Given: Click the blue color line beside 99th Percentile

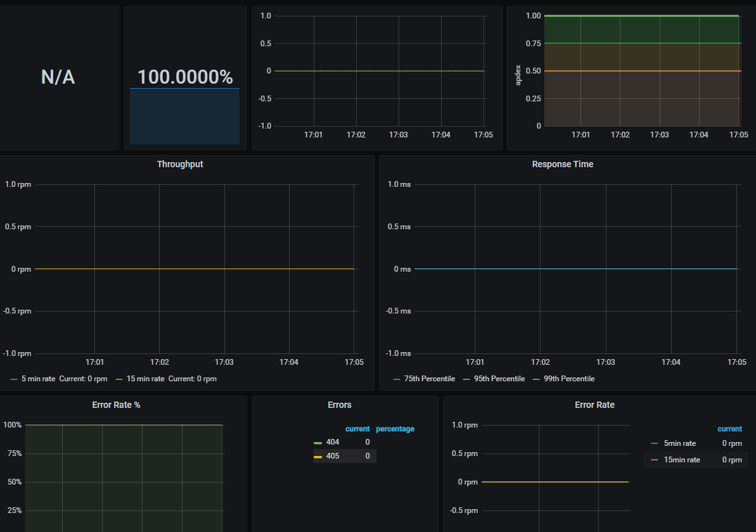Looking at the screenshot, I should 536,379.
